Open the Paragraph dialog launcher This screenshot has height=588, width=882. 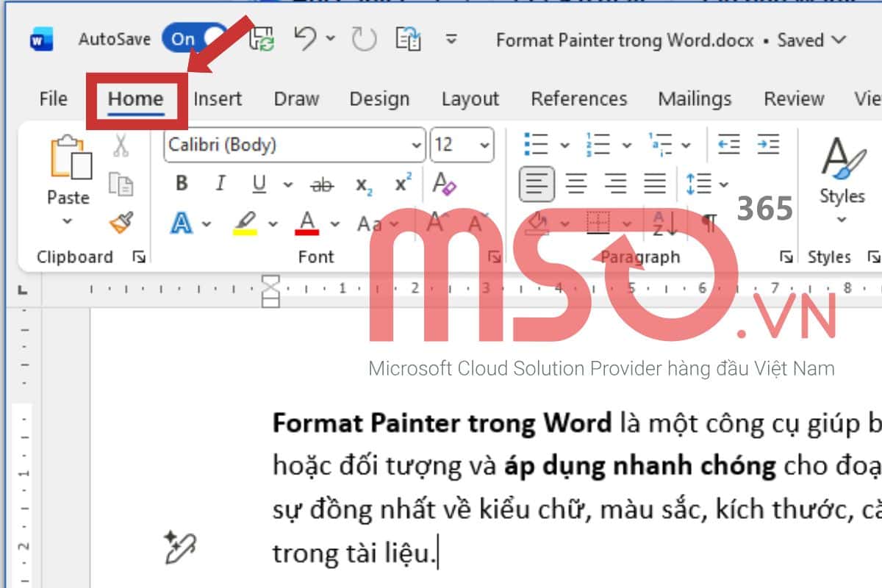tap(787, 257)
